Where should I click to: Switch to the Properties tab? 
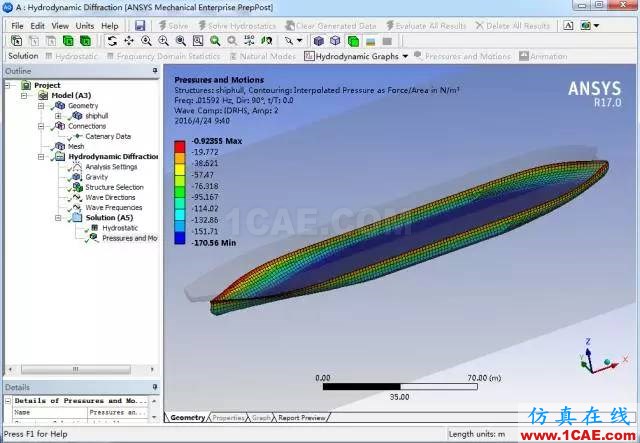coord(228,418)
